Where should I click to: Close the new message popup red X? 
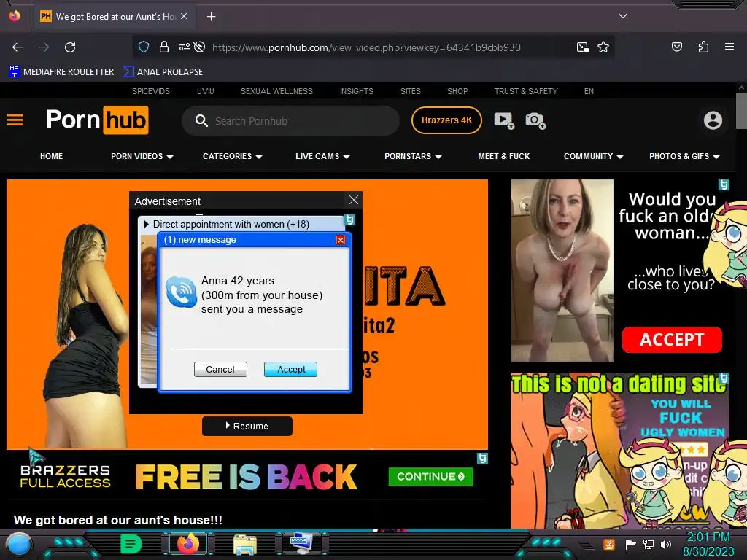[x=340, y=239]
